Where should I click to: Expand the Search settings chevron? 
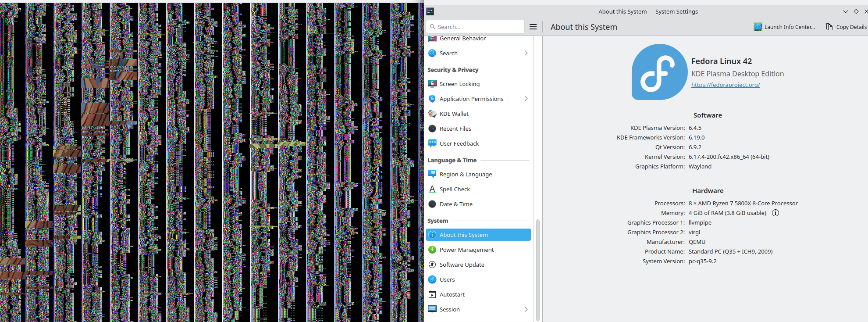[526, 53]
